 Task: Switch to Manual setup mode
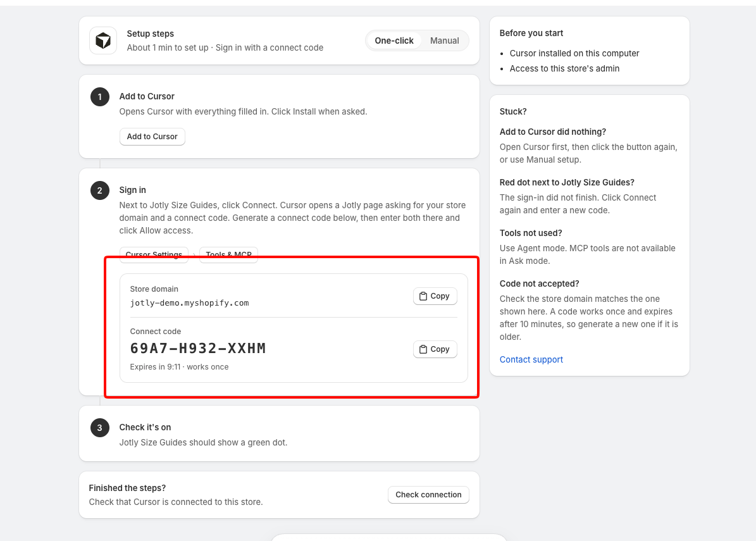click(x=444, y=40)
